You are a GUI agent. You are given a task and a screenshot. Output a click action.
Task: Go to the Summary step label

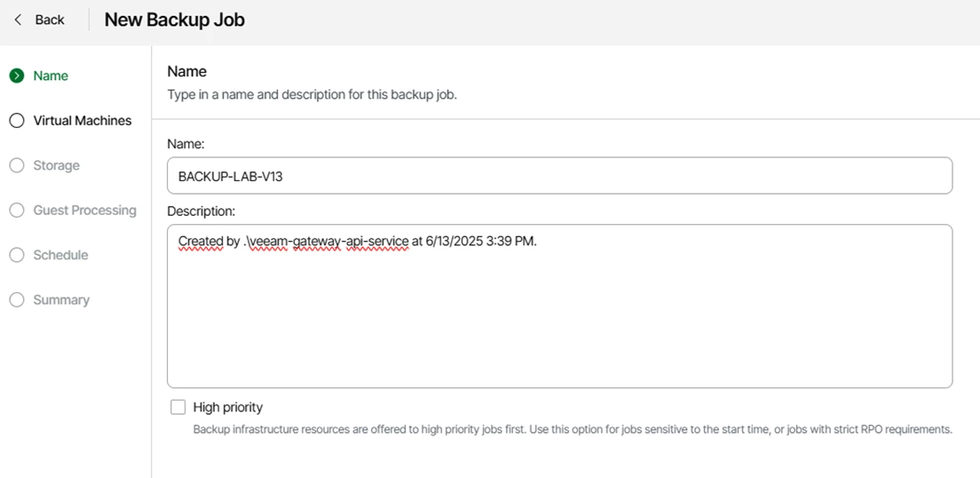coord(61,299)
